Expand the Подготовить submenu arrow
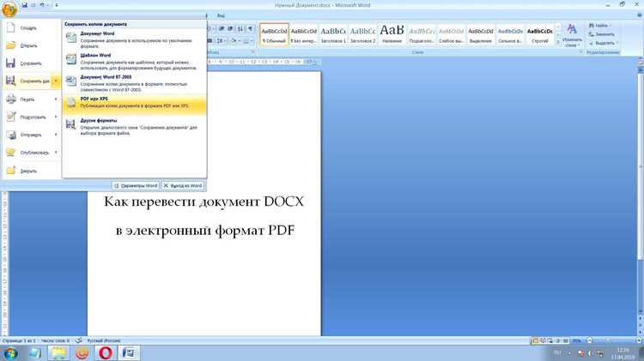 (x=56, y=117)
